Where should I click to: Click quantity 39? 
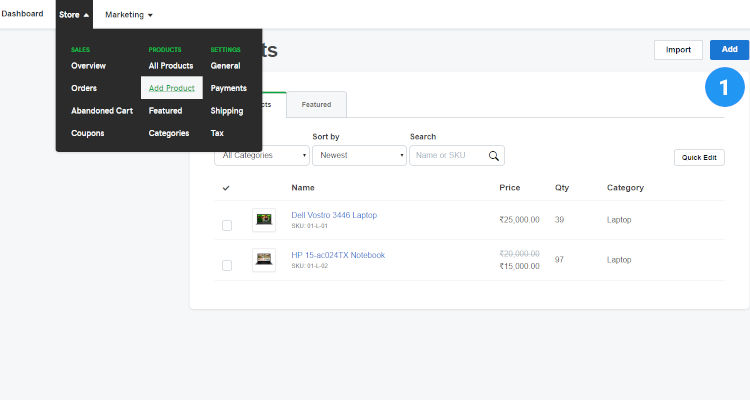(560, 220)
